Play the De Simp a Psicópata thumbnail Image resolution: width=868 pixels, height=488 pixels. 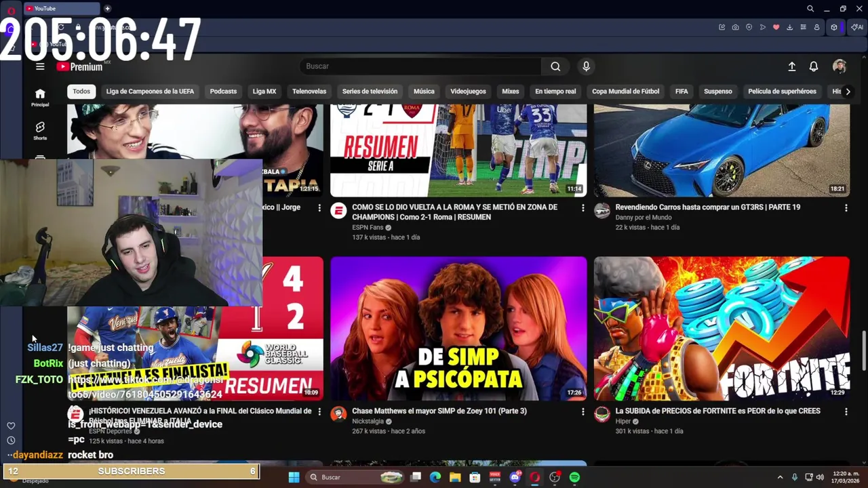[x=458, y=329]
